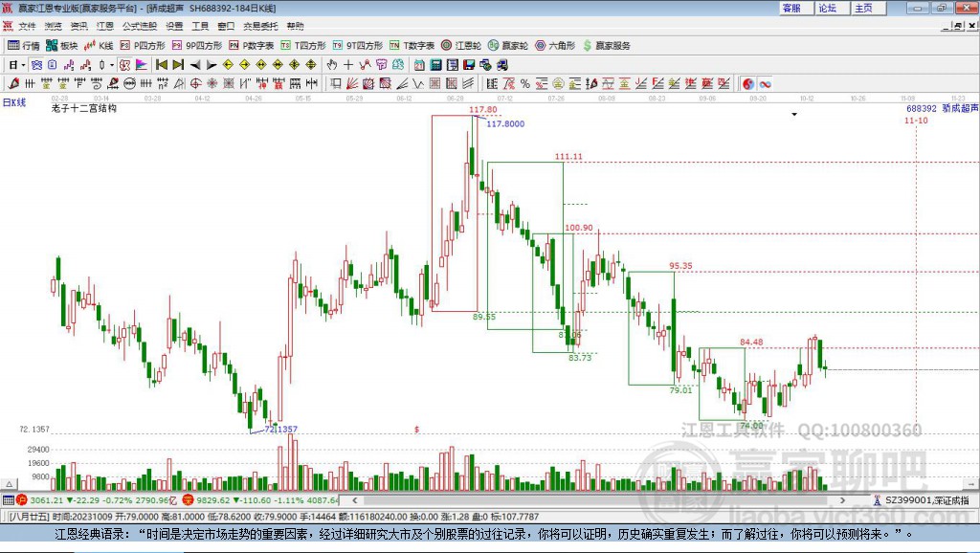Image resolution: width=980 pixels, height=553 pixels.
Task: Select the crosshair cursor tool
Action: coord(348,65)
